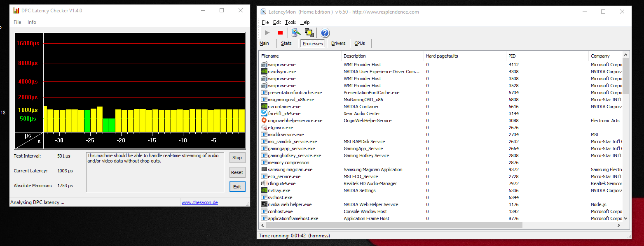Click the LatencyMon title bar app icon
Viewport: 644px width, 246px height.
263,12
